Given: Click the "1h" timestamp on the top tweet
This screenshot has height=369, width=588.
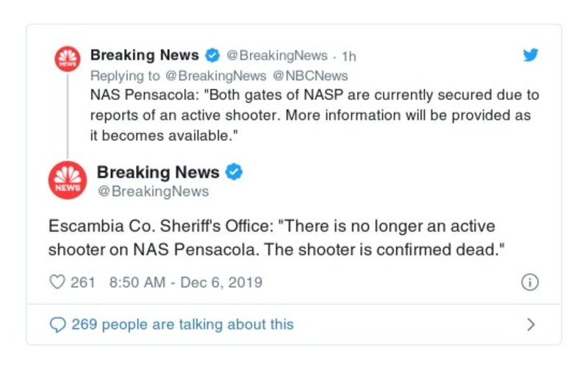Looking at the screenshot, I should pos(349,56).
